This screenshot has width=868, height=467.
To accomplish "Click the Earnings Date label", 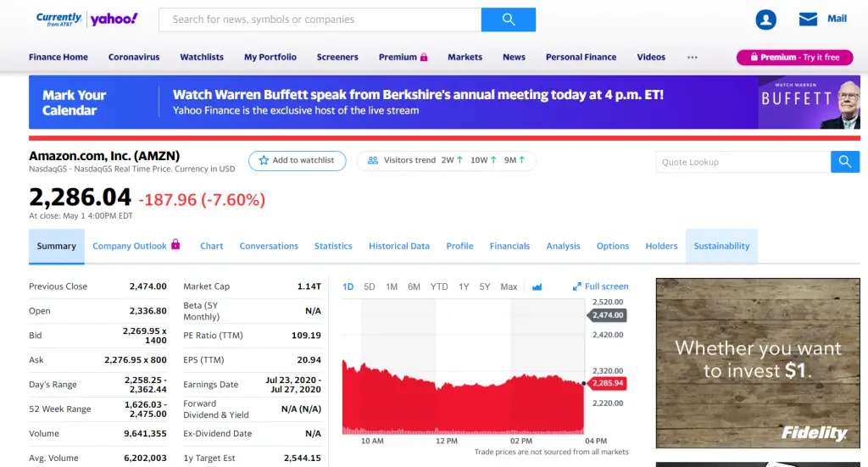I will 211,384.
